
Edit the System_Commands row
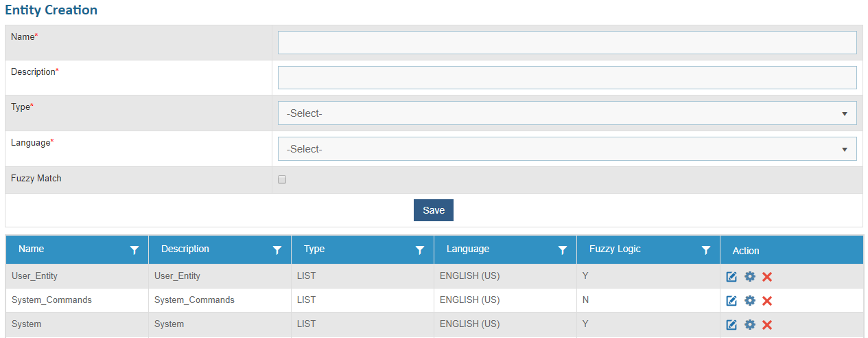tap(731, 301)
